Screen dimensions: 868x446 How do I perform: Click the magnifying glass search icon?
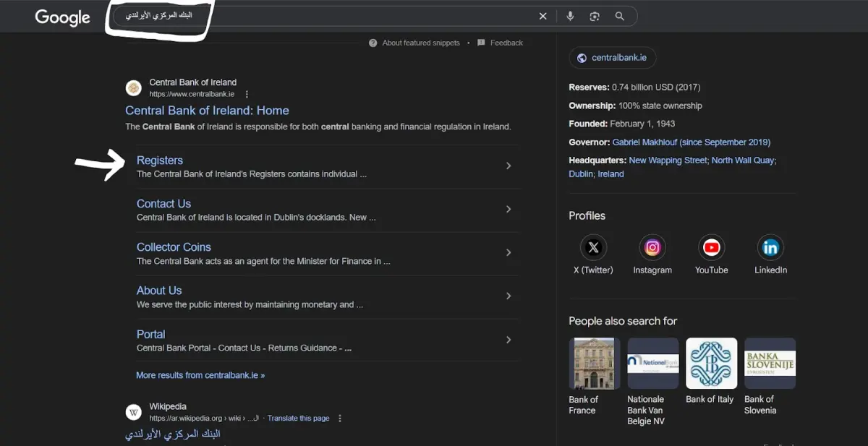pyautogui.click(x=620, y=16)
